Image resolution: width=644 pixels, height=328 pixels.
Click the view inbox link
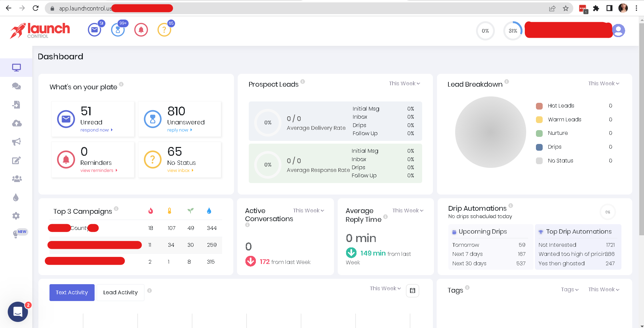180,171
